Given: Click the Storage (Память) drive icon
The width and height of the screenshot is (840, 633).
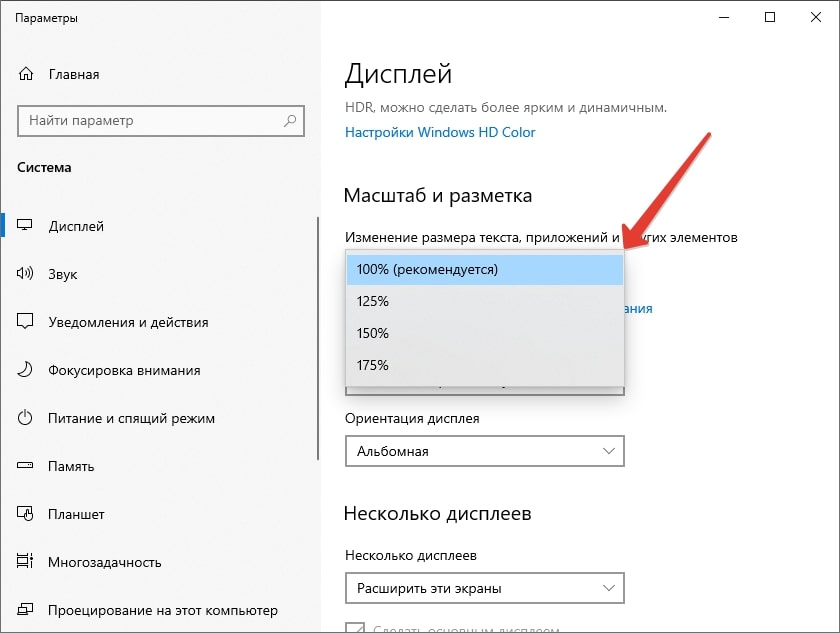Looking at the screenshot, I should pyautogui.click(x=26, y=466).
